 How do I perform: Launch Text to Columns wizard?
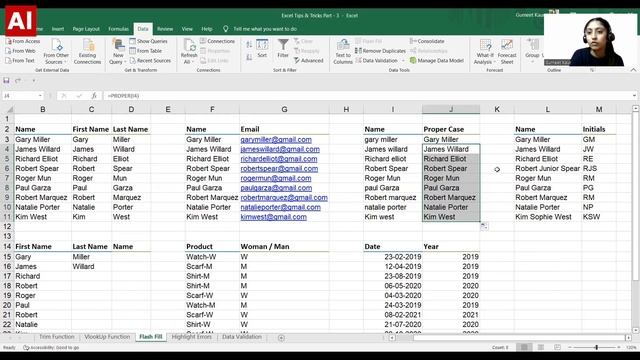coord(343,51)
